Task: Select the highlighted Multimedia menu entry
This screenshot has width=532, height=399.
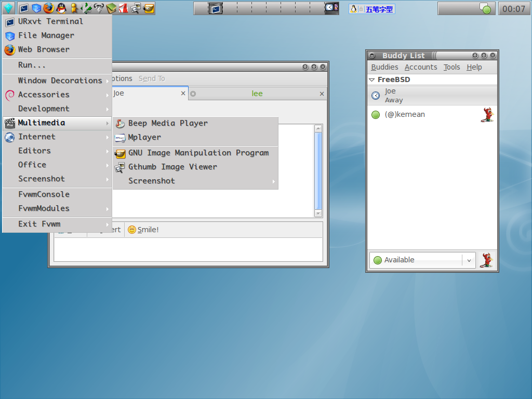Action: (57, 123)
